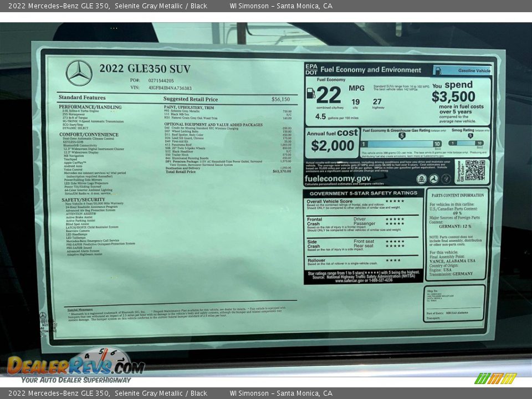The height and width of the screenshot is (399, 532).
Task: Click the Mercedes-Benz star logo on the sticker
Action: coord(79,73)
